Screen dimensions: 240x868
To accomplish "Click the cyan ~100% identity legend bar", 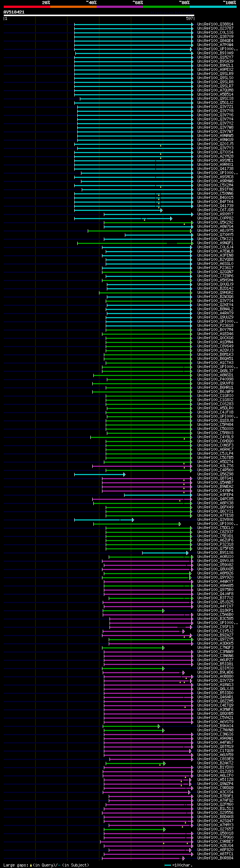I will tap(213, 7).
